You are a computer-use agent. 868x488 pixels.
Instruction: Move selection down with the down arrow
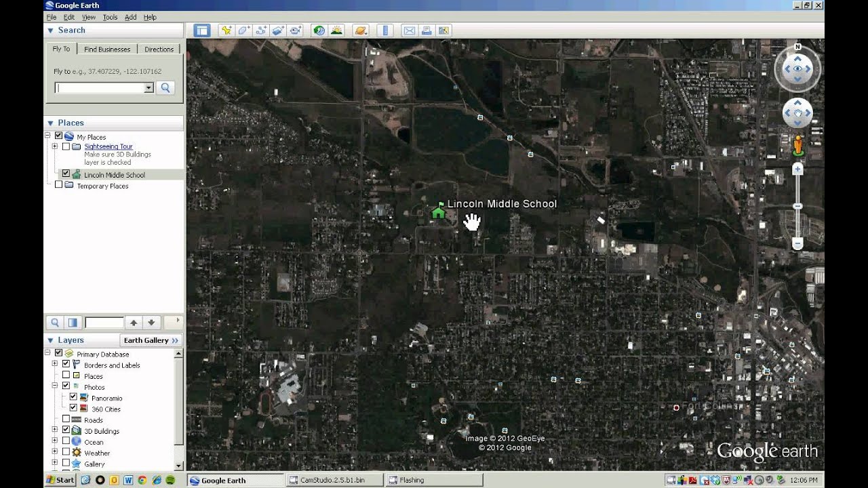(151, 323)
